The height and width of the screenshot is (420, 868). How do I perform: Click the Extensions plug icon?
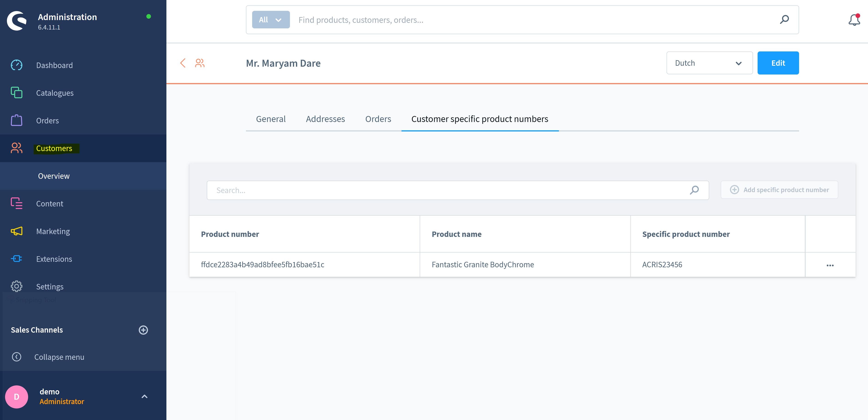pos(17,259)
